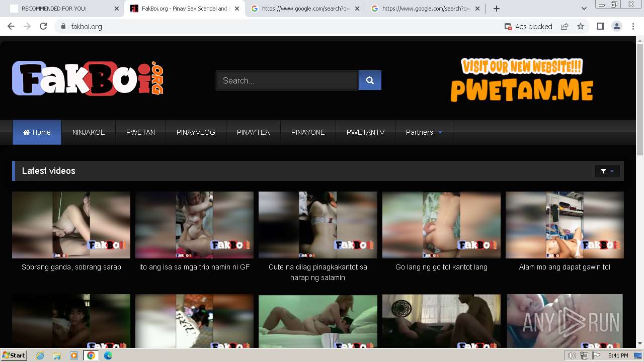The image size is (644, 362).
Task: Click the network tray icon
Action: 584,355
